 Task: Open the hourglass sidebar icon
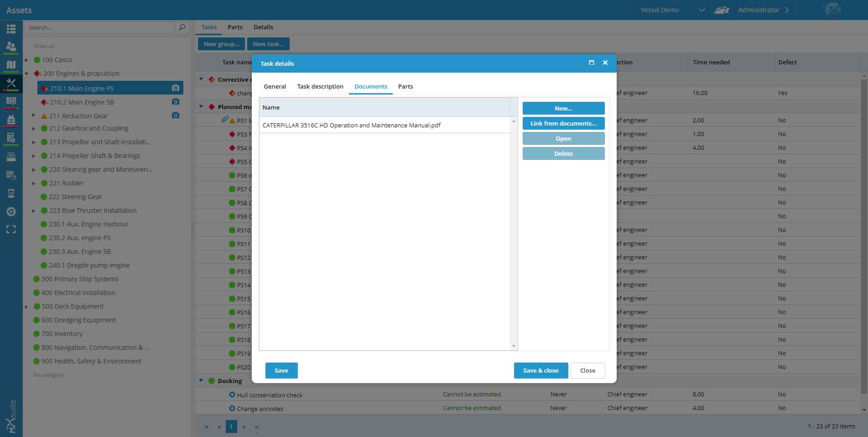(11, 194)
